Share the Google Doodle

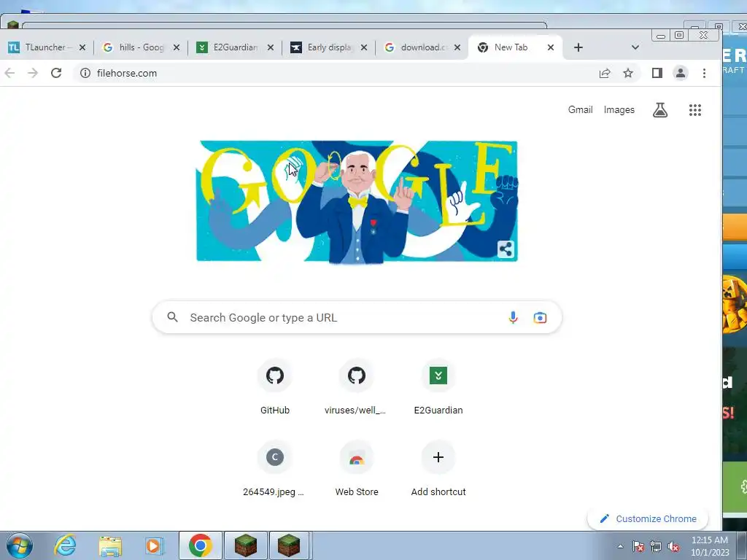[506, 249]
